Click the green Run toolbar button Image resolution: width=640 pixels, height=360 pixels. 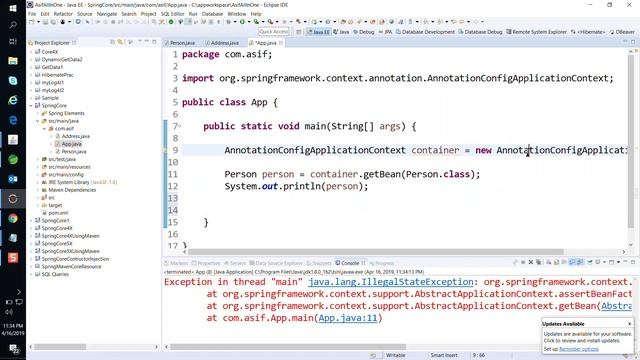[x=242, y=22]
